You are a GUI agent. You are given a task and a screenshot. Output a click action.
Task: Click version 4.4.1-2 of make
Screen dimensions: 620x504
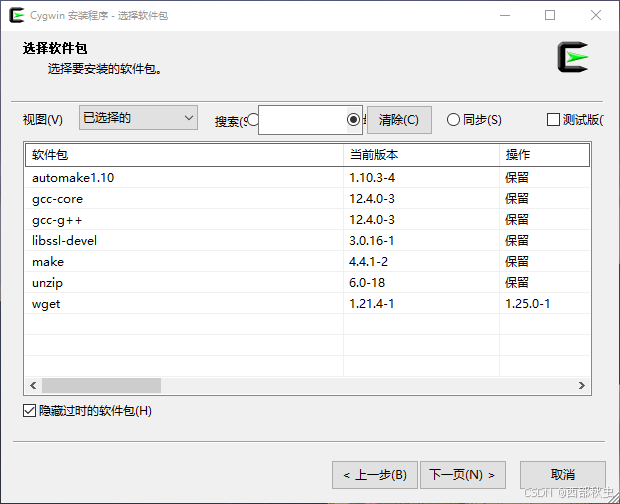coord(368,261)
